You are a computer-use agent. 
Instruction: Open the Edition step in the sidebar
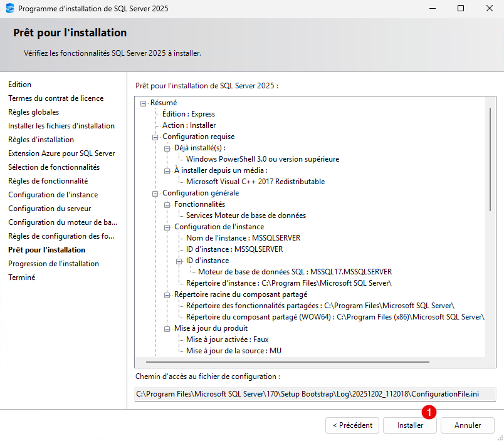click(x=19, y=85)
